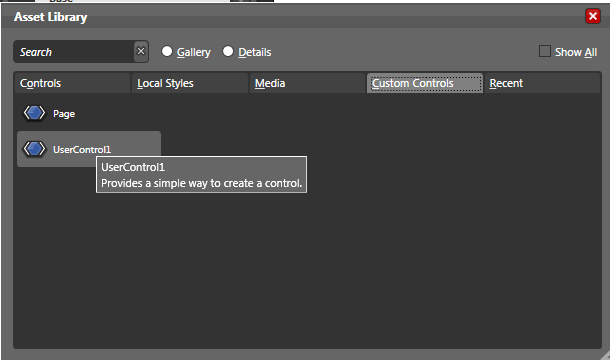Click the Details text label
This screenshot has height=360, width=610.
coord(255,52)
